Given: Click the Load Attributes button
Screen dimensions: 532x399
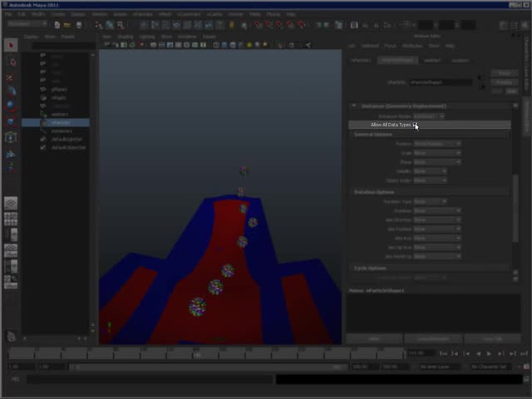Looking at the screenshot, I should (x=433, y=338).
